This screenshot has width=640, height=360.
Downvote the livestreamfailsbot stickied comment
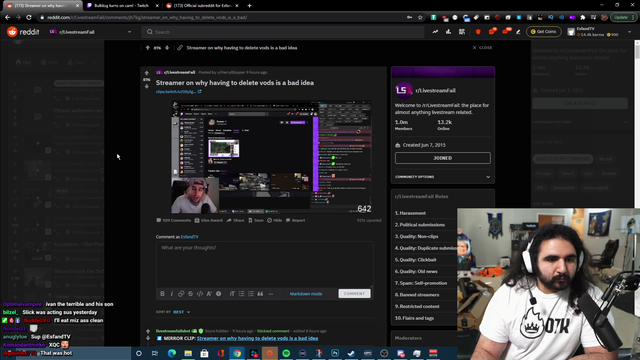[148, 338]
